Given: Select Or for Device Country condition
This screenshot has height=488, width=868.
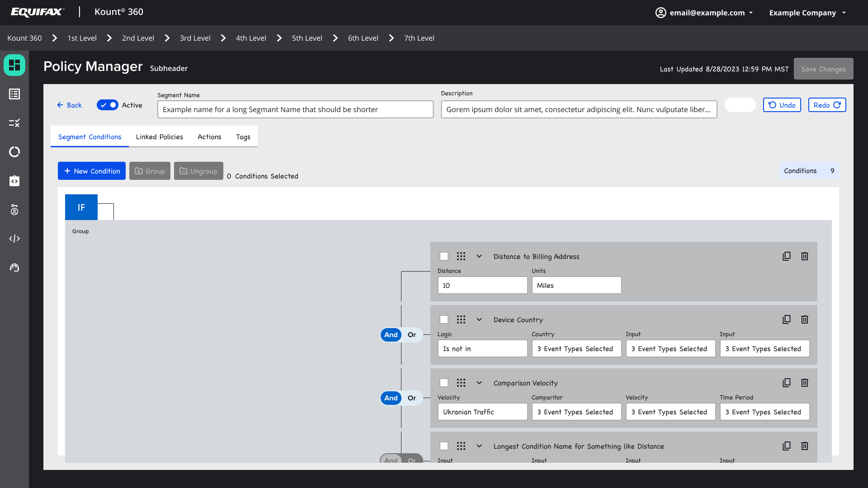Looking at the screenshot, I should click(x=412, y=335).
